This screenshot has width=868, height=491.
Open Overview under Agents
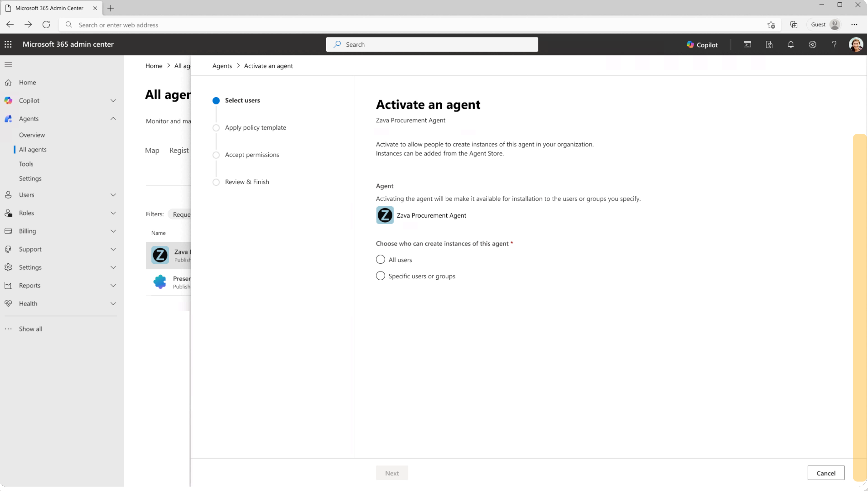32,135
